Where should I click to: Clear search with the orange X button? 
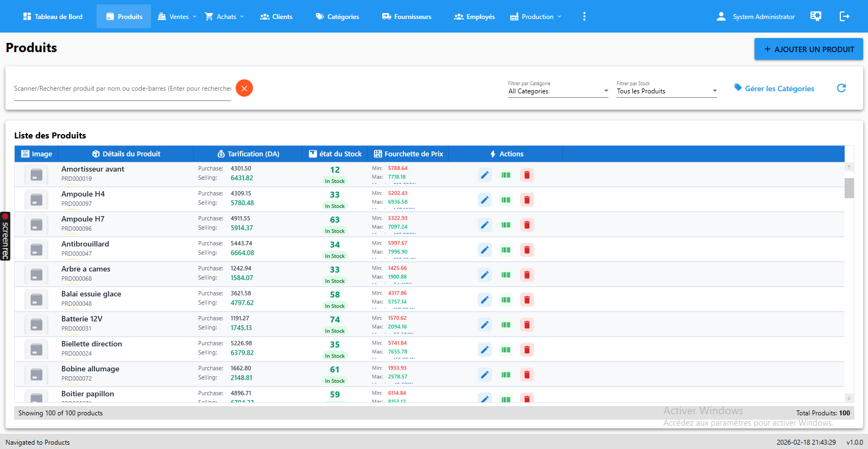pyautogui.click(x=244, y=88)
